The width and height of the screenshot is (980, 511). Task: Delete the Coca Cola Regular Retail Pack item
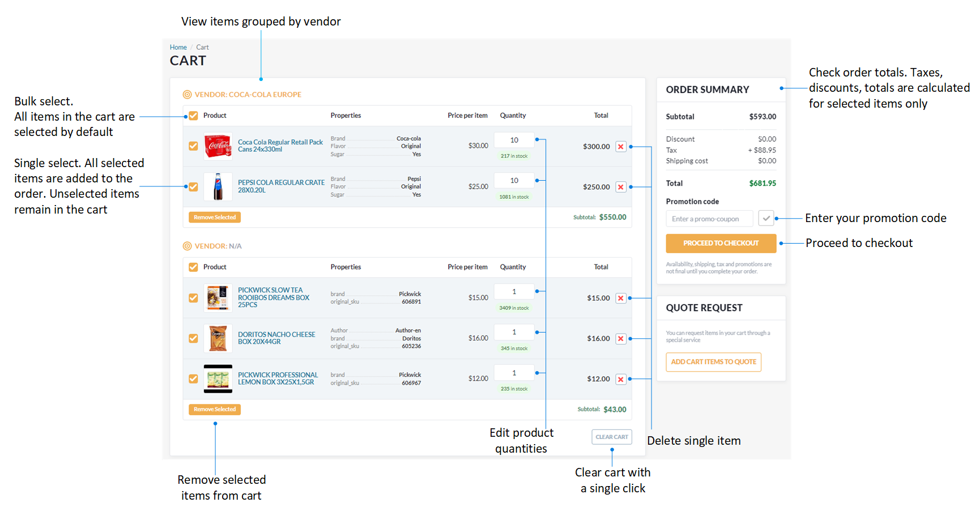621,147
